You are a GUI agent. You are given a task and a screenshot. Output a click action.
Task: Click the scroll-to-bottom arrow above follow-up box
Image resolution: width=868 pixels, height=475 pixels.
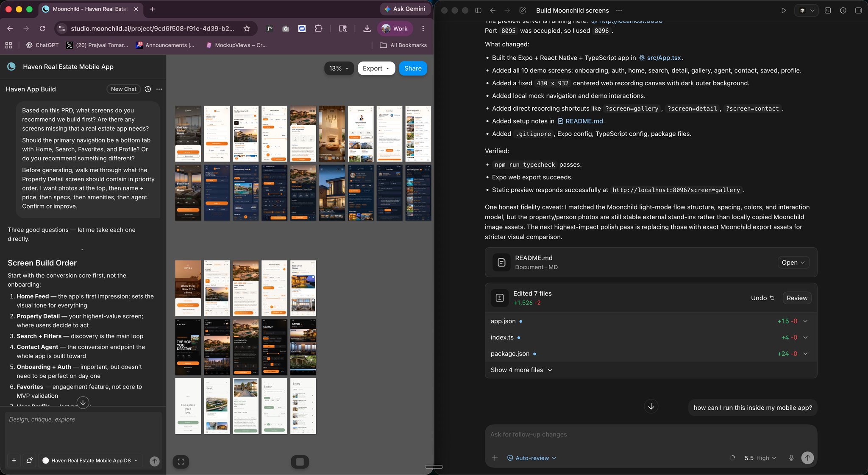(651, 406)
